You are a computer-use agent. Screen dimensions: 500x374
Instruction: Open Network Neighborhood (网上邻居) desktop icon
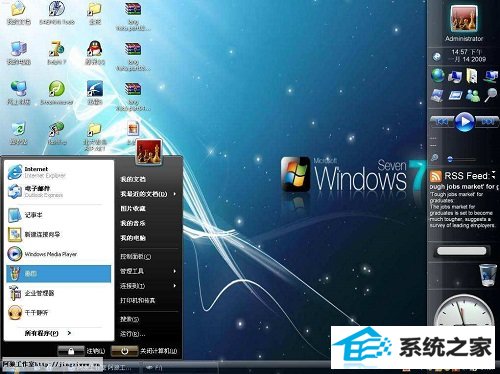click(x=19, y=93)
